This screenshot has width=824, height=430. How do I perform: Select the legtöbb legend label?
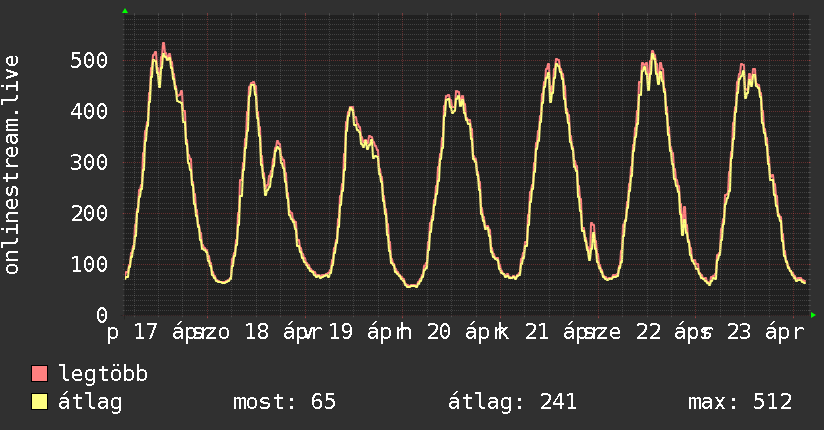pos(104,375)
